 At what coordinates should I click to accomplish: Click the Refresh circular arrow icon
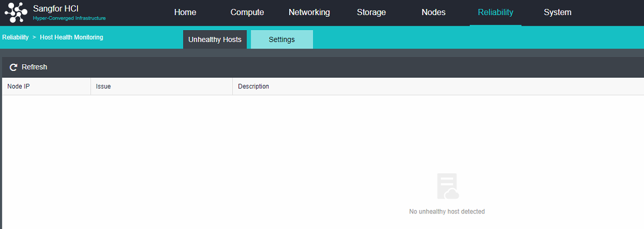(13, 67)
